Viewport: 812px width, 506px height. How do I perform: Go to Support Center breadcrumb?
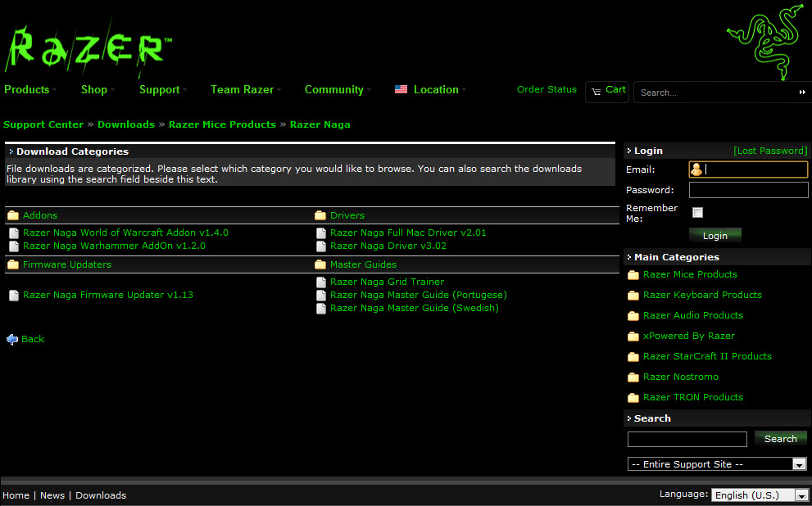(x=43, y=124)
